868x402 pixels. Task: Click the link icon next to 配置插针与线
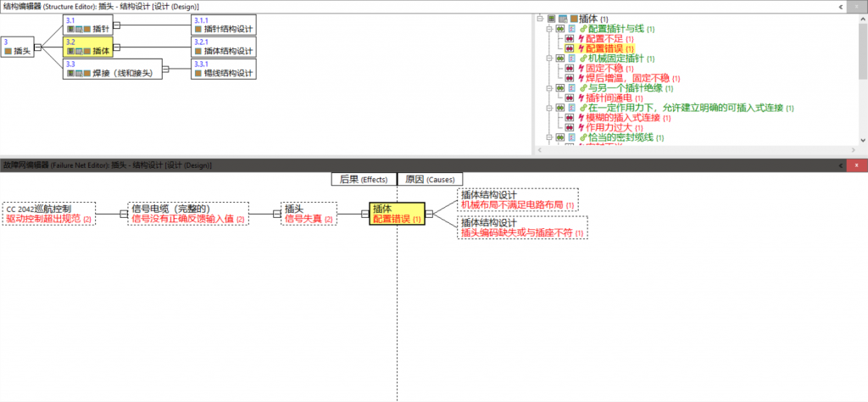pyautogui.click(x=582, y=29)
